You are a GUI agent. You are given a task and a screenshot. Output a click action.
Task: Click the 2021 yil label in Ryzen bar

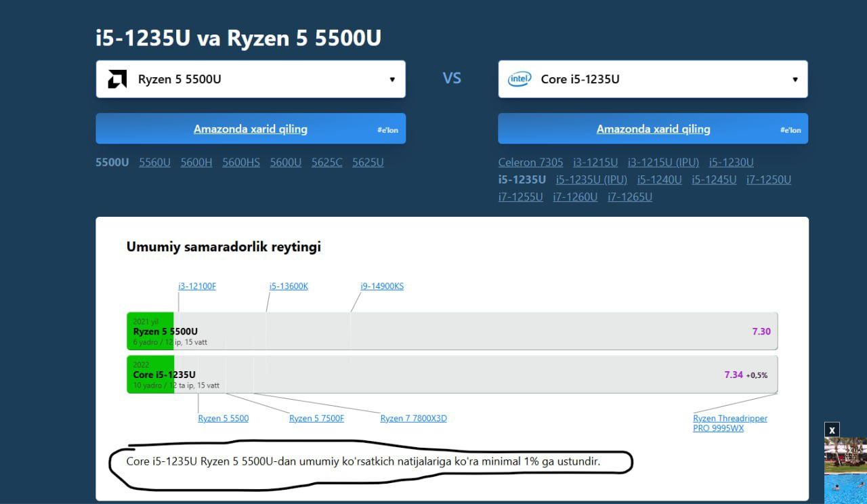tap(146, 322)
